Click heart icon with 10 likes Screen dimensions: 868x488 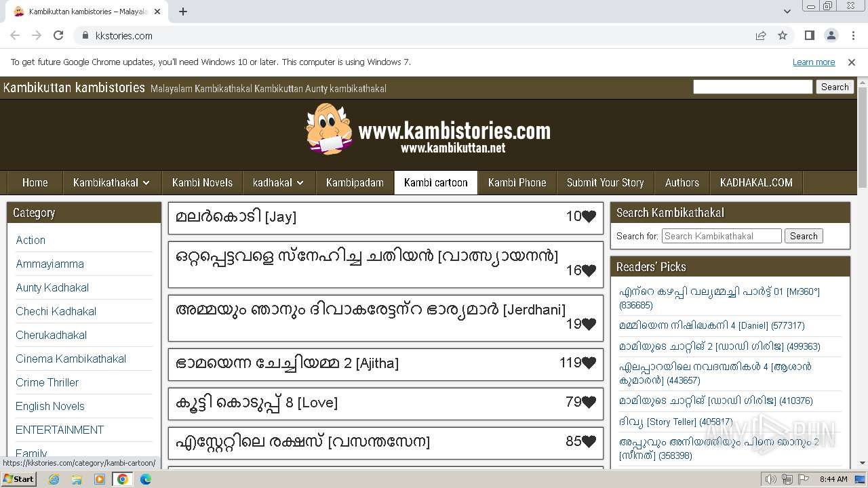pos(589,216)
